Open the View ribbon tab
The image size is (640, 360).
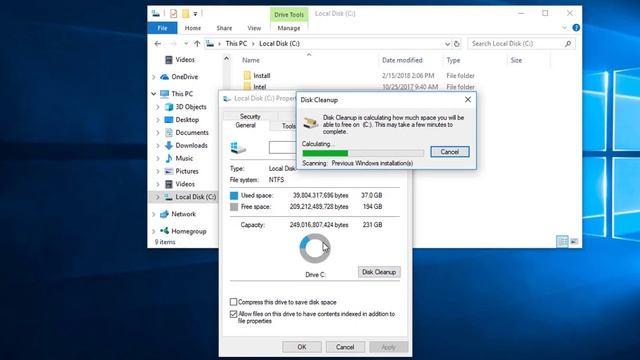pyautogui.click(x=254, y=28)
